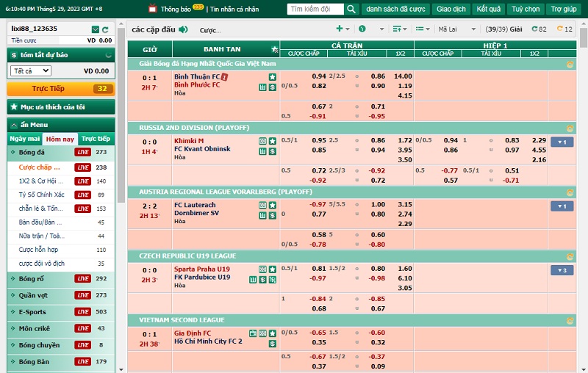Image resolution: width=588 pixels, height=373 pixels.
Task: Click odds 0.94 for Bình Thuận FC
Action: pos(319,76)
